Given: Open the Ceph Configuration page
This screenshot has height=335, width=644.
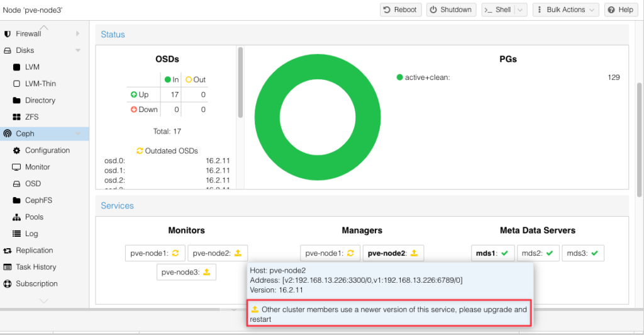Looking at the screenshot, I should click(45, 150).
